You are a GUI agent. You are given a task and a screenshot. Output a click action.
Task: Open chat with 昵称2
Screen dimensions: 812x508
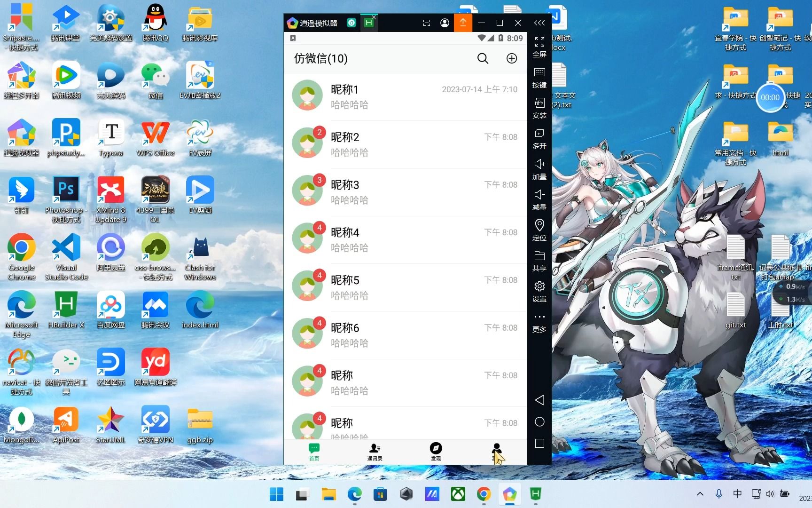405,144
